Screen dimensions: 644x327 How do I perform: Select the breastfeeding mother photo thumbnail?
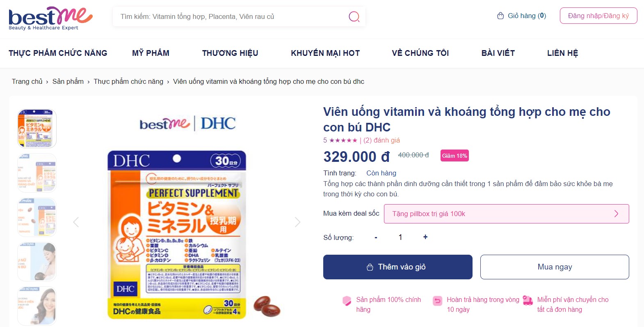pyautogui.click(x=37, y=261)
